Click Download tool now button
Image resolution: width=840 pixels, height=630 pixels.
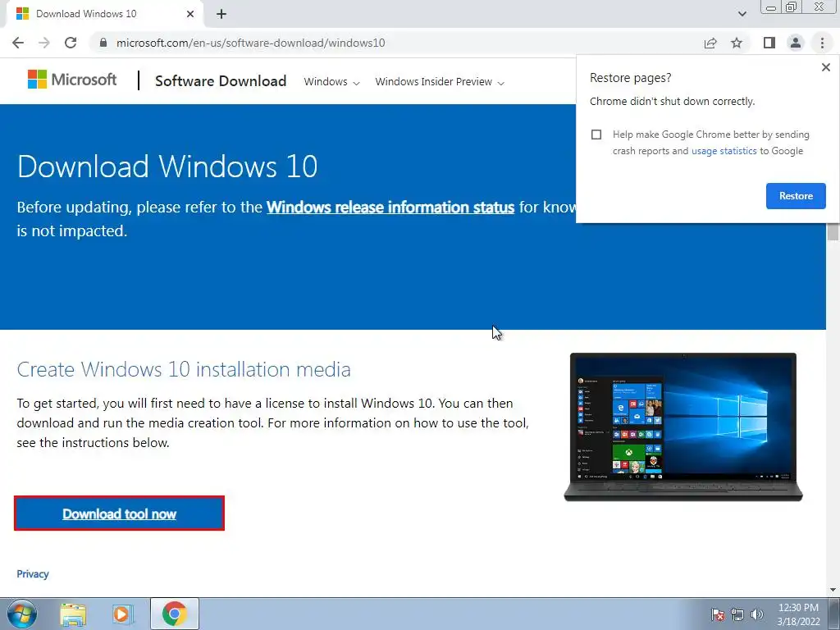click(119, 514)
